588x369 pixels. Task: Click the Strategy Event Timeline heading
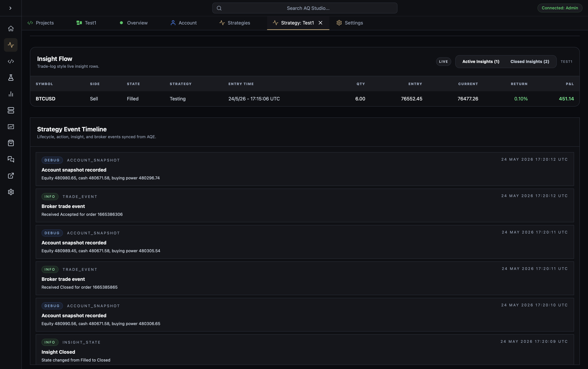pyautogui.click(x=72, y=129)
